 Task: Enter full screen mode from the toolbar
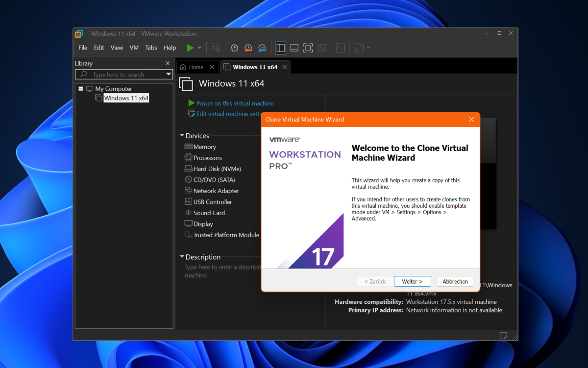pyautogui.click(x=308, y=48)
